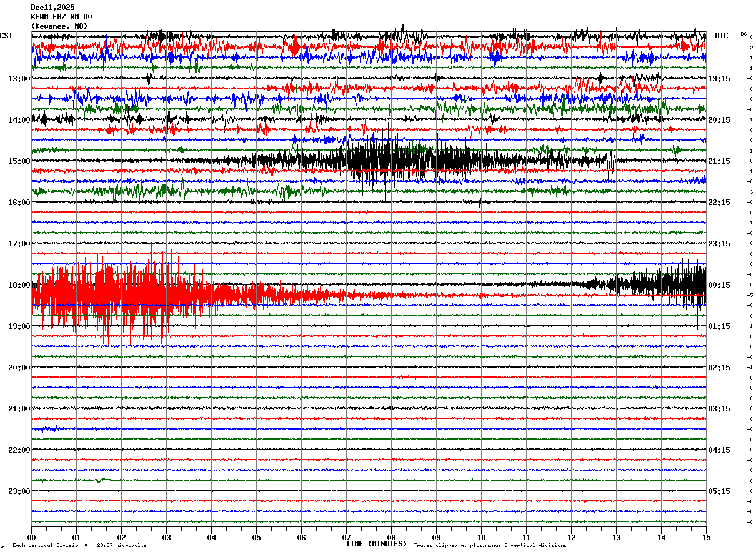The width and height of the screenshot is (756, 554).
Task: Click the 02:15 UTC row label
Action: tap(719, 368)
